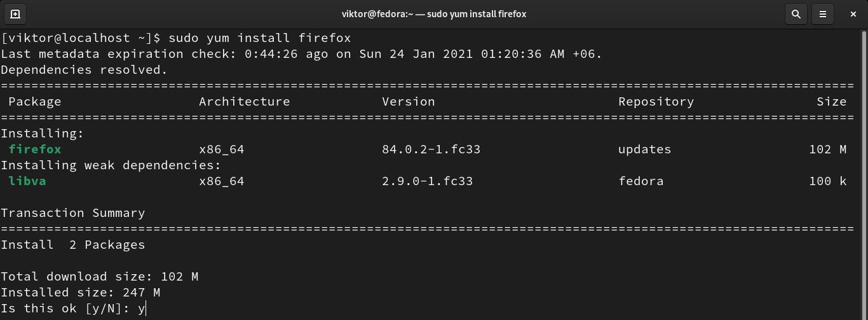Click the 'Install 2 Packages' line
Viewport: 868px width, 320px height.
point(73,245)
